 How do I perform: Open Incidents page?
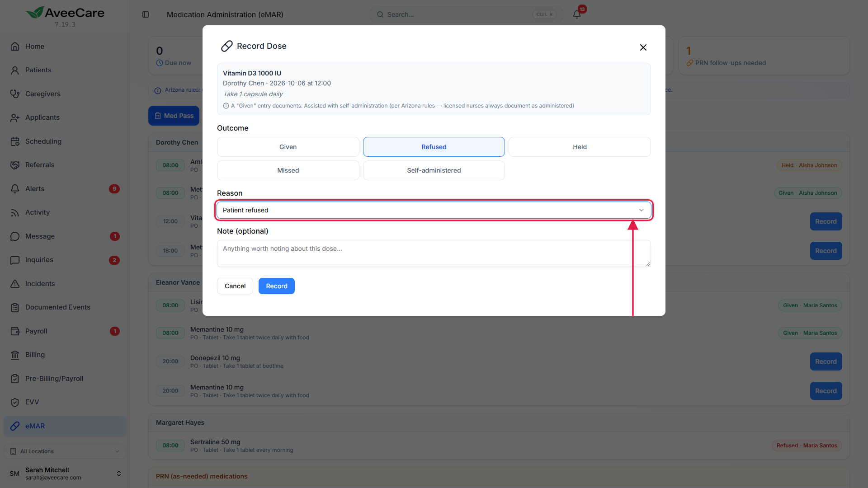click(65, 284)
